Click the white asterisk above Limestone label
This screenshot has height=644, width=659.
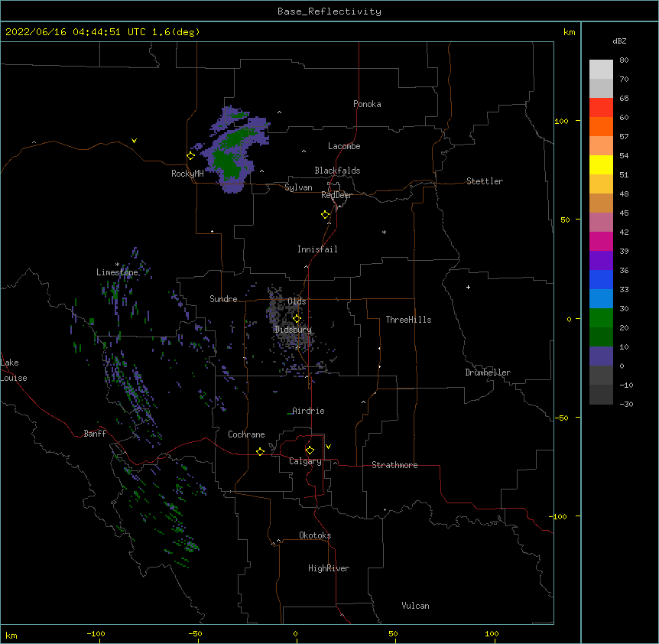(x=117, y=265)
